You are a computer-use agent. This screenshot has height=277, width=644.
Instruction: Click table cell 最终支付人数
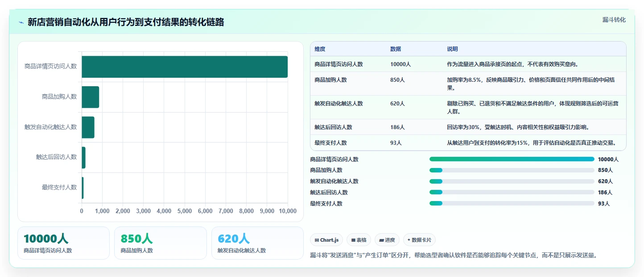tap(330, 143)
